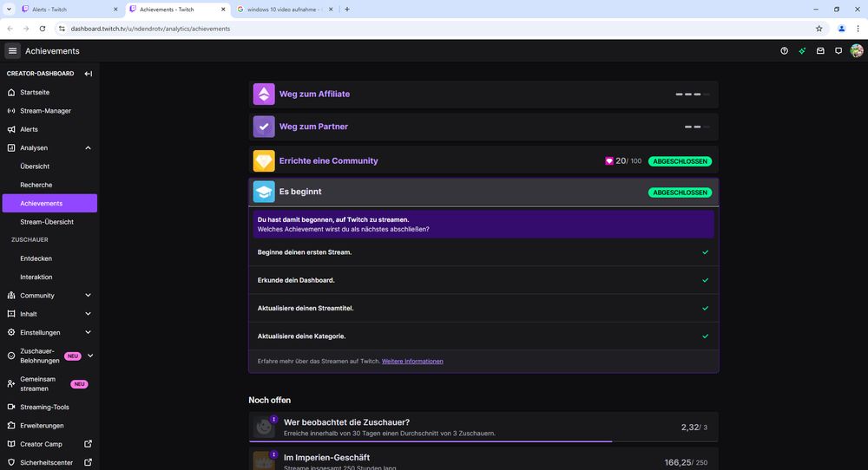The image size is (868, 470).
Task: Expand the Zuschauer-Belohnungen chevron
Action: (x=90, y=356)
